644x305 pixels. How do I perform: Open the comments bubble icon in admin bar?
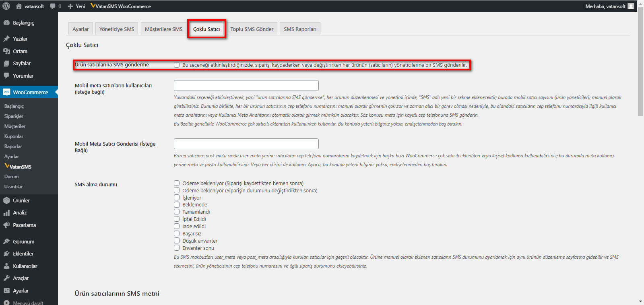click(x=53, y=6)
